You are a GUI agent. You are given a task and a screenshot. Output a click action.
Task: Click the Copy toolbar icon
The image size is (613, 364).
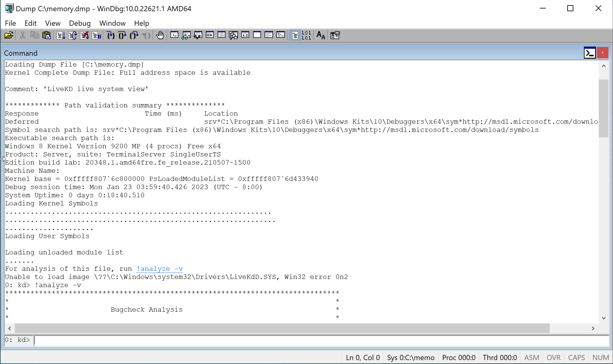[35, 35]
